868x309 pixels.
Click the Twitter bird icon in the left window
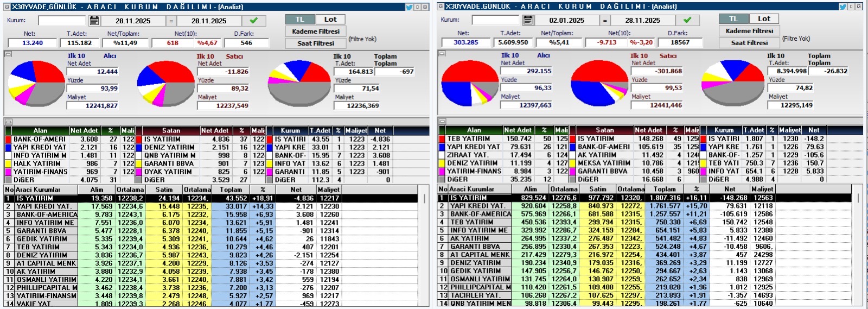tap(409, 7)
